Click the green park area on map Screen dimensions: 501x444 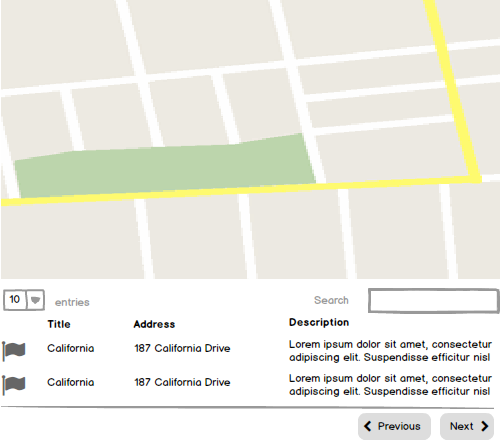[163, 167]
